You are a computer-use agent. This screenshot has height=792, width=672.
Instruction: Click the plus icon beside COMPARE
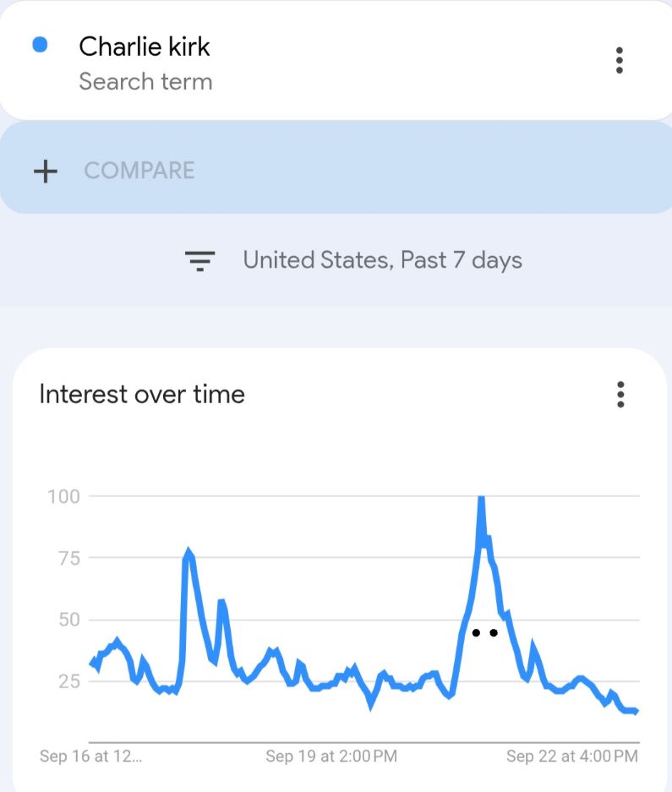(x=46, y=171)
